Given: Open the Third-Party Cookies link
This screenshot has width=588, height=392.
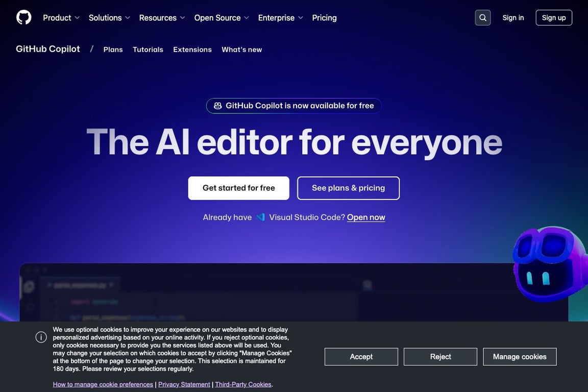Looking at the screenshot, I should [243, 384].
